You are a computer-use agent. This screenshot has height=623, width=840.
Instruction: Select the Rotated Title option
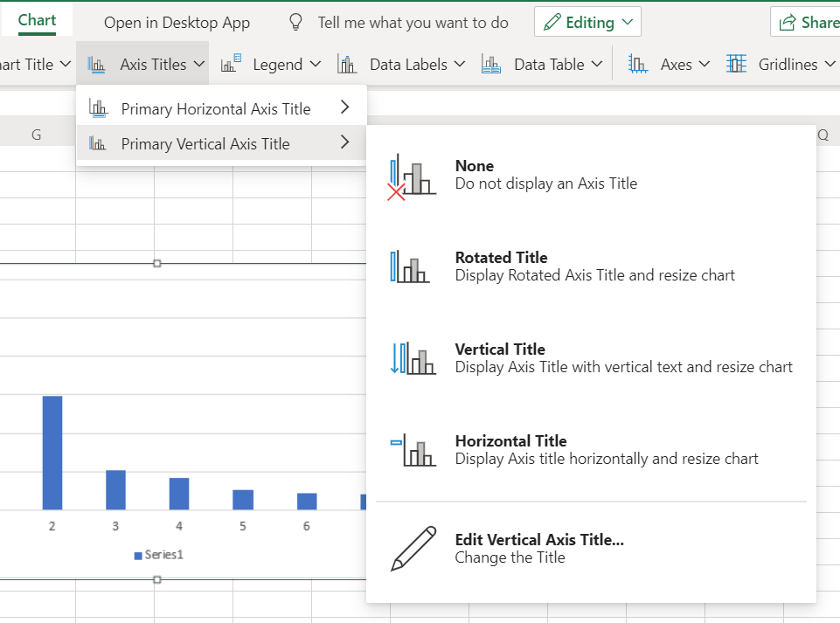pos(524,266)
